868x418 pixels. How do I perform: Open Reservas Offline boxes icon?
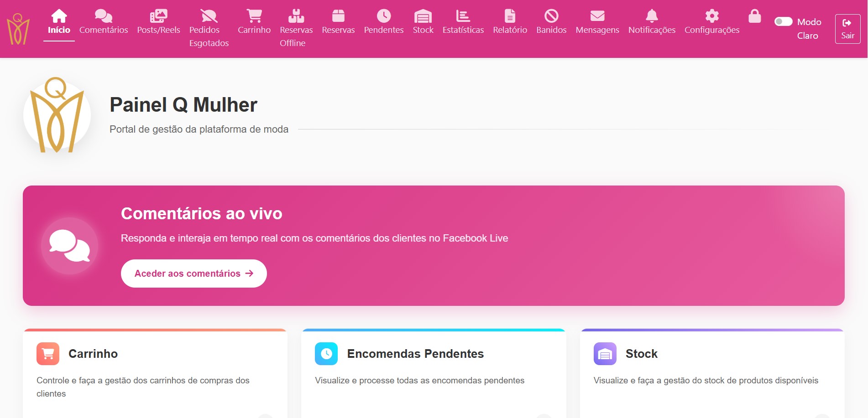coord(296,16)
